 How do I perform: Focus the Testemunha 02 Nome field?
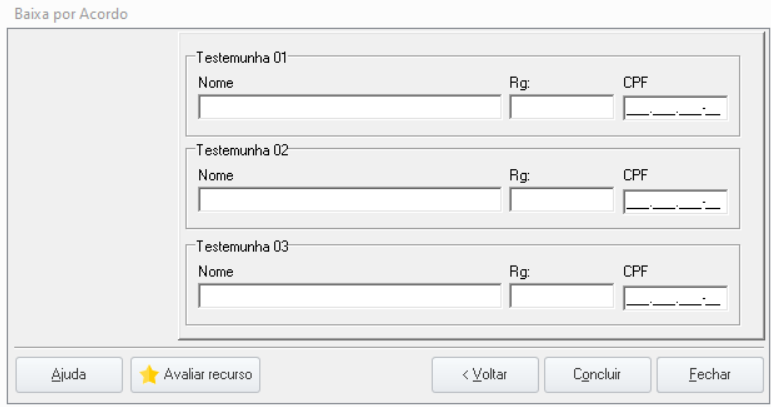tap(350, 200)
